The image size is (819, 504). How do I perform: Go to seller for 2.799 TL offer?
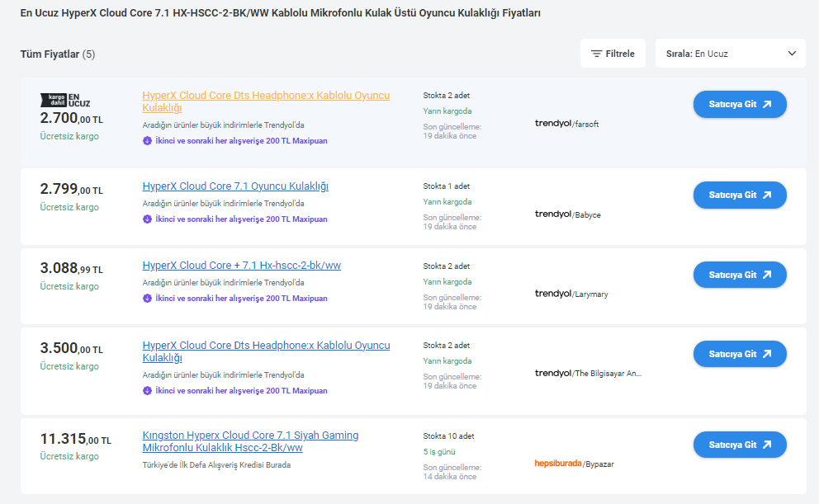(740, 195)
